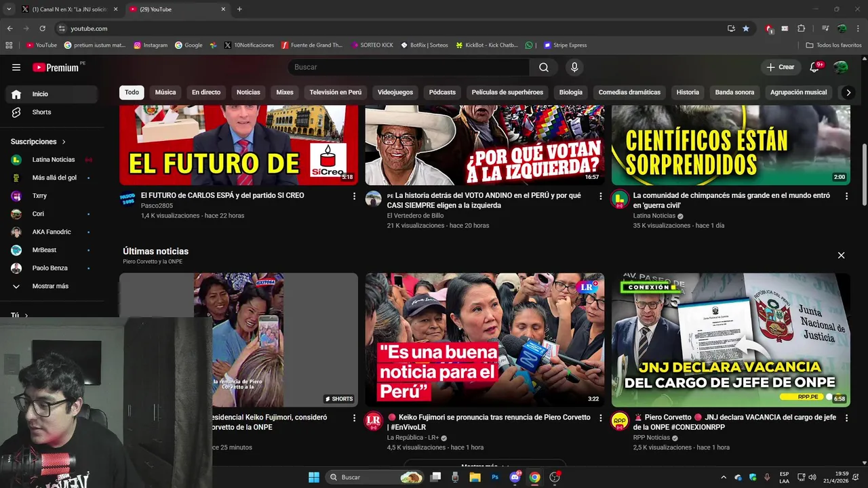868x488 pixels.
Task: Click the search magnifier button
Action: (544, 67)
